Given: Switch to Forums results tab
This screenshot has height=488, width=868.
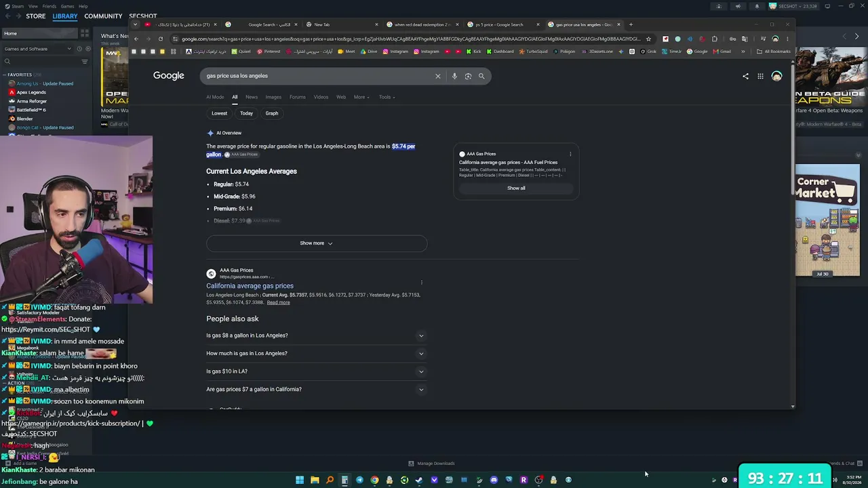Looking at the screenshot, I should (298, 97).
